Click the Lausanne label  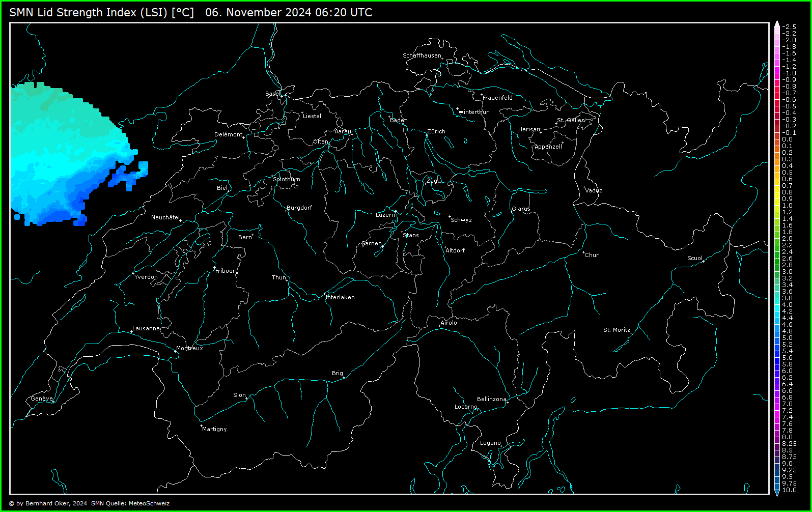(x=147, y=328)
